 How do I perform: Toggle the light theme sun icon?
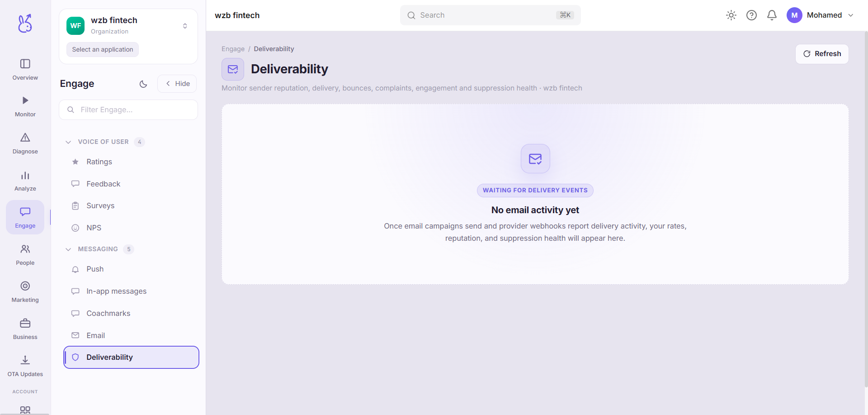pos(731,15)
